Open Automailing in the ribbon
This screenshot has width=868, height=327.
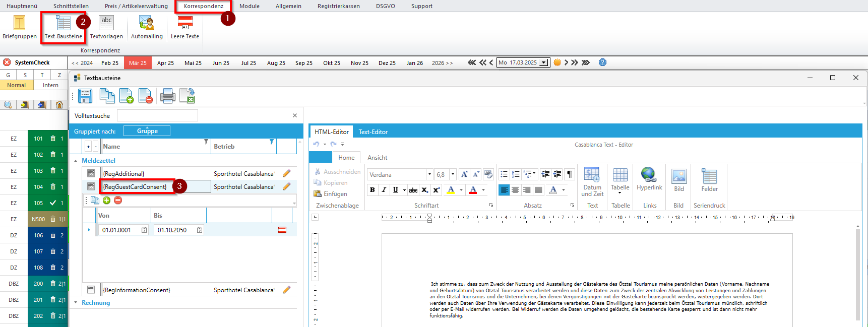[x=147, y=27]
